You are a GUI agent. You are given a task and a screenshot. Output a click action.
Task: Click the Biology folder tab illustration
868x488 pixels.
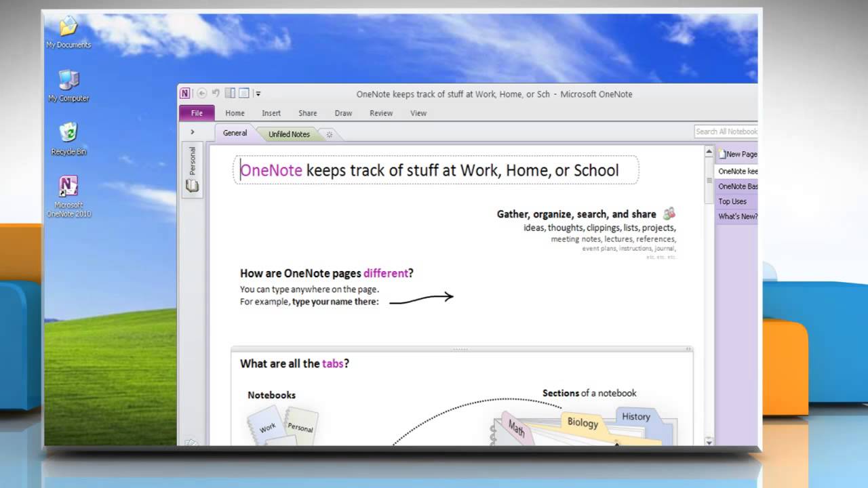click(x=583, y=423)
